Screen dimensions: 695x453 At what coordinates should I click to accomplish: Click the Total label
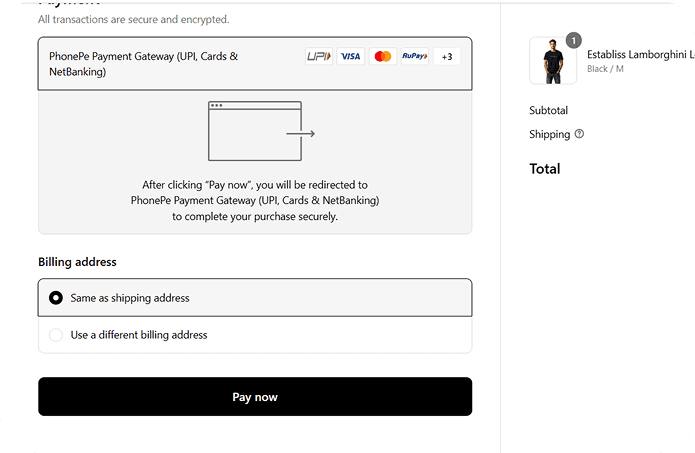pyautogui.click(x=544, y=169)
